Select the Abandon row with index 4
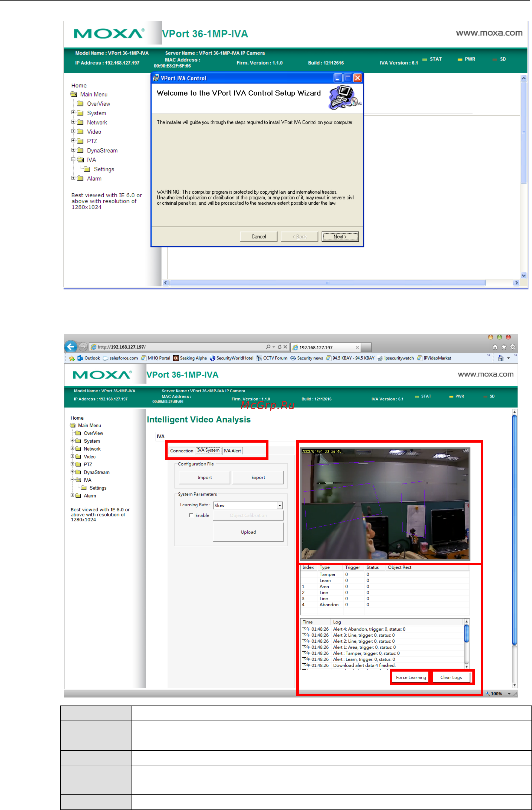The image size is (532, 810). [385, 605]
